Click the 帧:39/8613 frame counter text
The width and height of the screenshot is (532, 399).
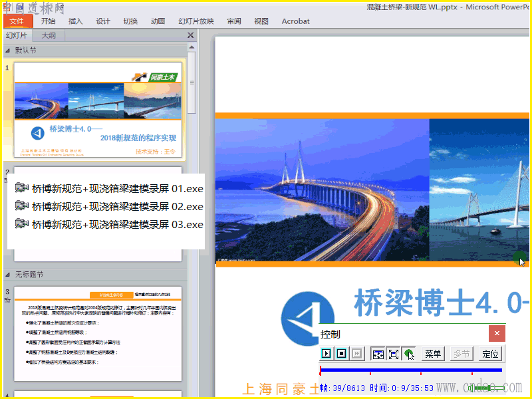pyautogui.click(x=342, y=388)
